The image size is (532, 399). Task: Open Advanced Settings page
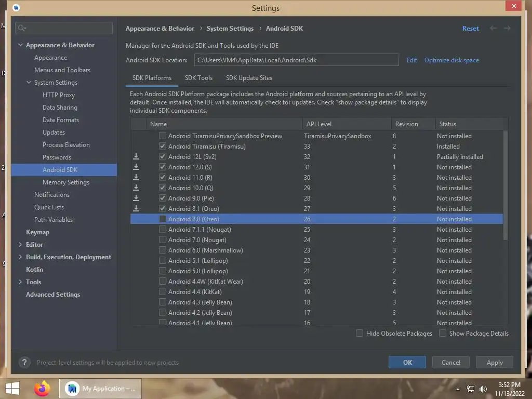[53, 295]
